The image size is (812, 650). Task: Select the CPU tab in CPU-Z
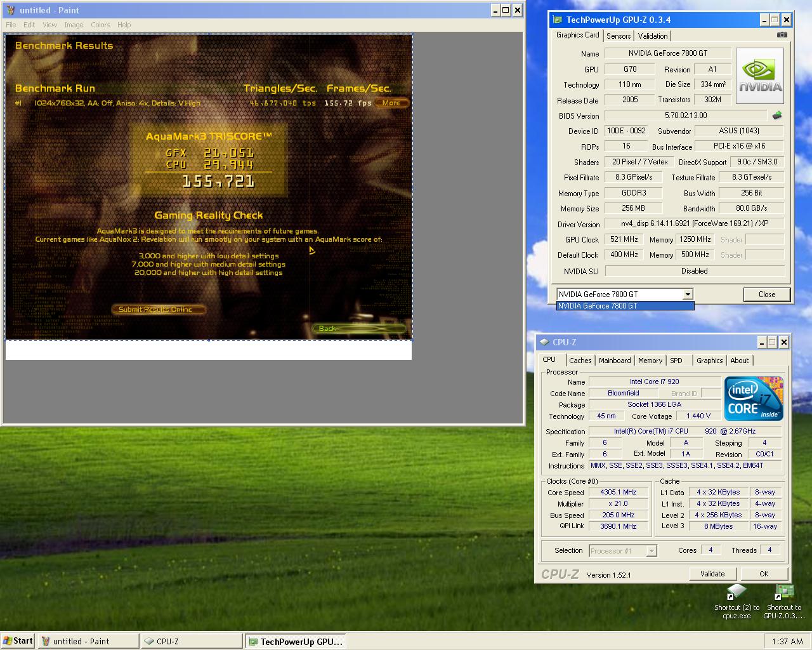coord(549,359)
